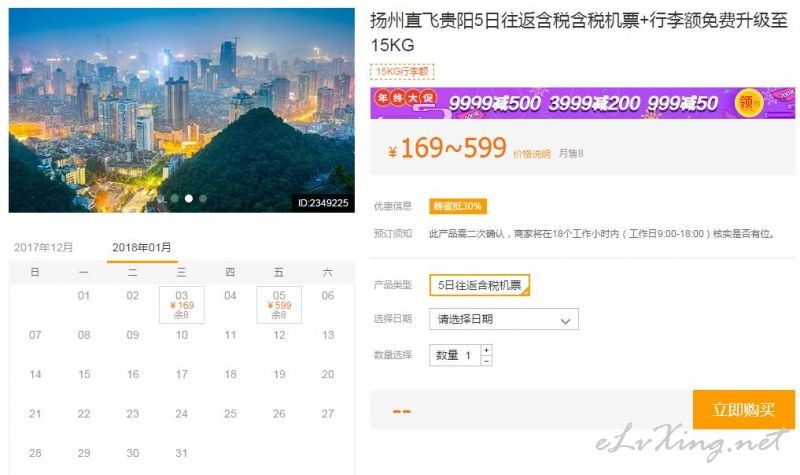This screenshot has width=800, height=475.
Task: Click calendar date 20
Action: point(328,374)
